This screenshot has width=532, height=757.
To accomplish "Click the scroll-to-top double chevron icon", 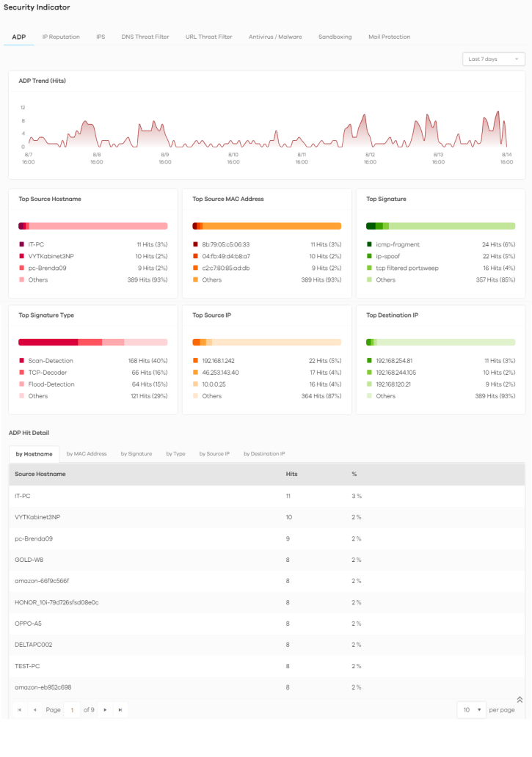I will (x=520, y=699).
